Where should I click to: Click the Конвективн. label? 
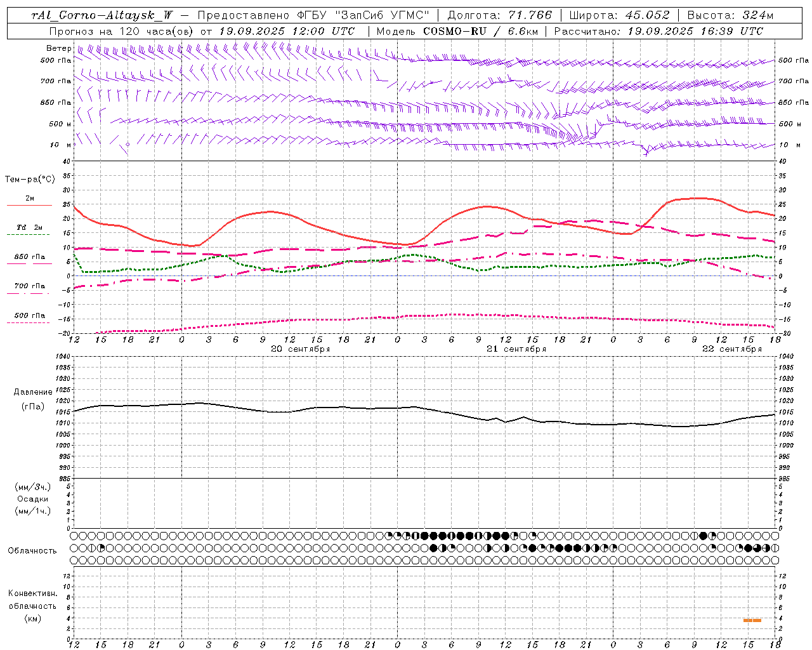33,594
